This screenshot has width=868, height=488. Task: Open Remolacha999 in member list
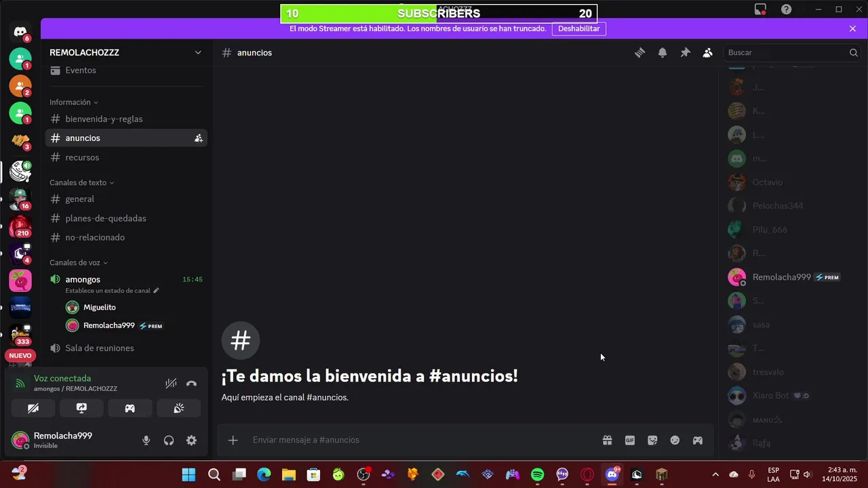click(787, 277)
